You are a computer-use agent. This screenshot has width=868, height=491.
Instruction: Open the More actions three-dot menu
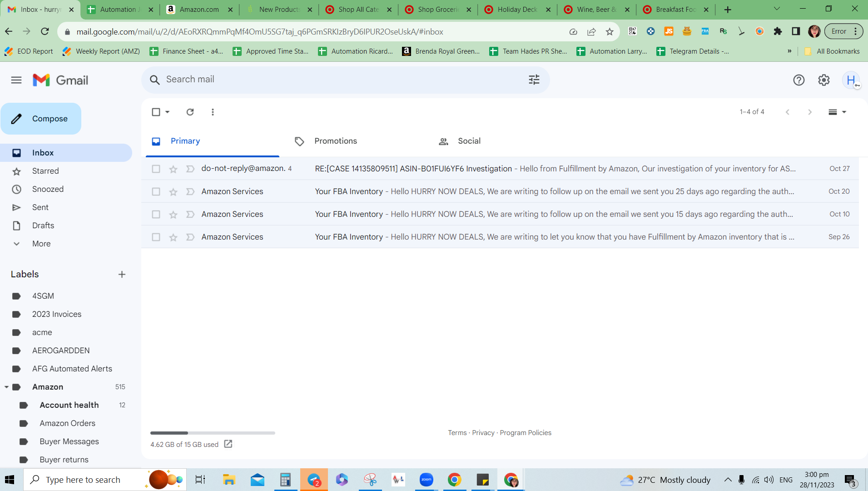pyautogui.click(x=213, y=112)
